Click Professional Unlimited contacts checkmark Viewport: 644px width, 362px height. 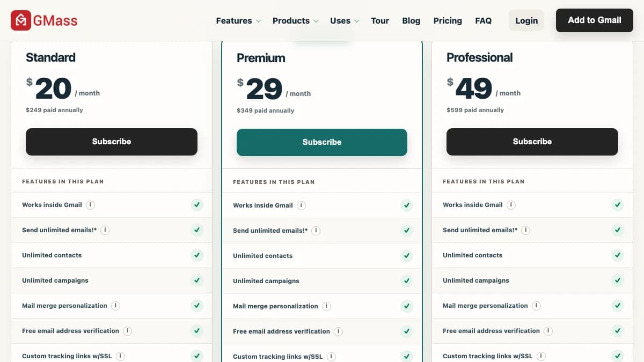[618, 255]
